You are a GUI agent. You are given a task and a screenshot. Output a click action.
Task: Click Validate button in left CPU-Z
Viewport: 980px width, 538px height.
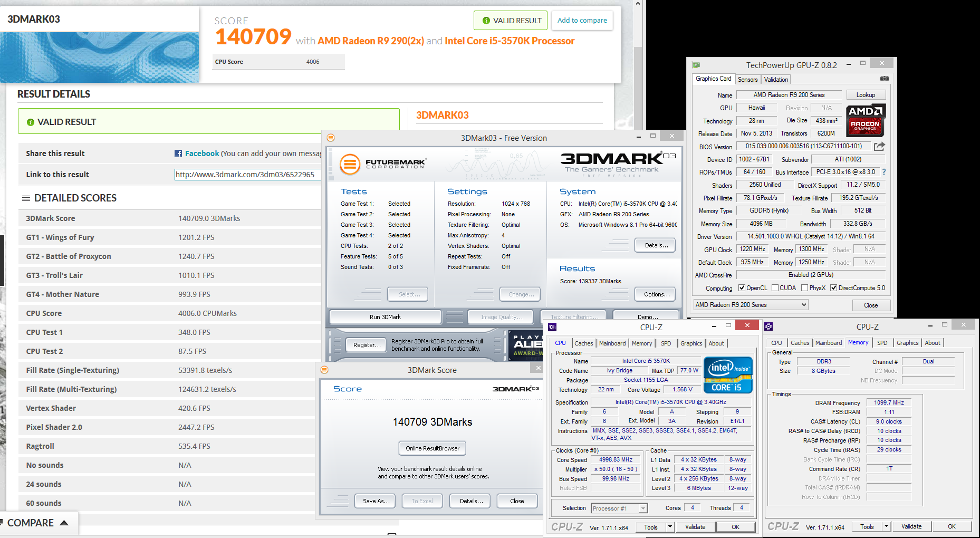(x=695, y=527)
